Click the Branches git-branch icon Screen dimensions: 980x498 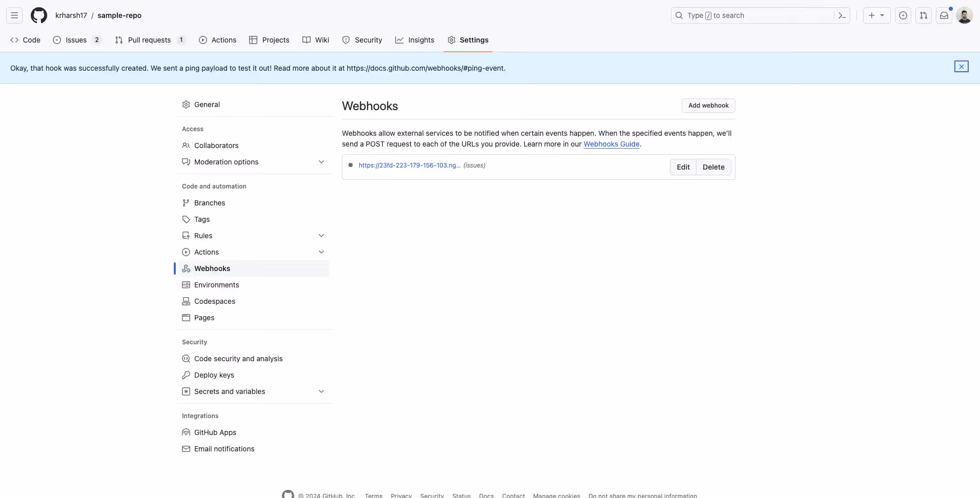(186, 203)
